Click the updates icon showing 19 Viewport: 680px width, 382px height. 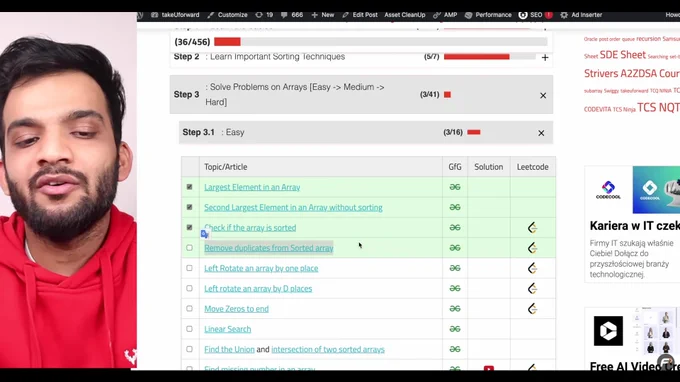coord(259,15)
